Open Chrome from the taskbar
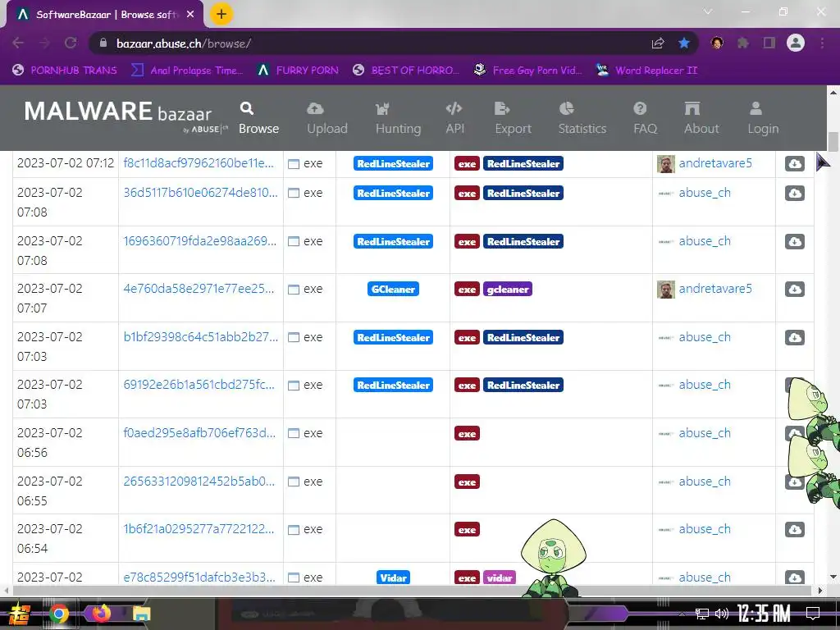 click(x=59, y=614)
